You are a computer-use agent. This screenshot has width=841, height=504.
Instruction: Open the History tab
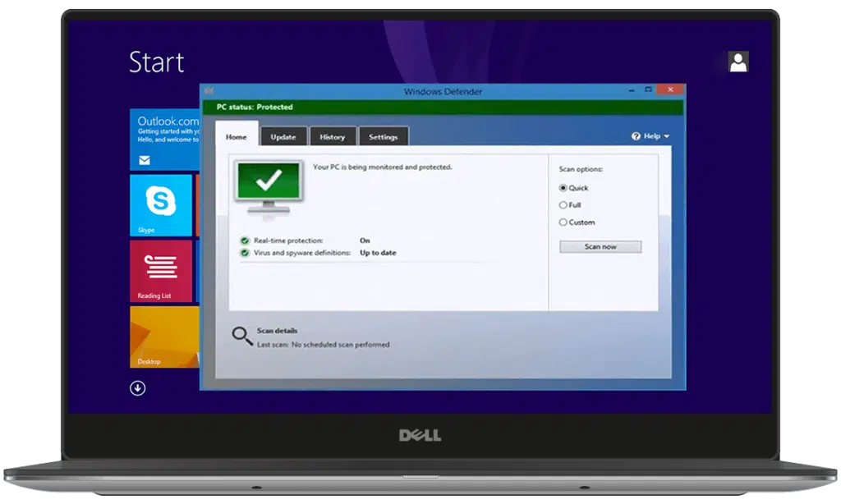pyautogui.click(x=333, y=137)
